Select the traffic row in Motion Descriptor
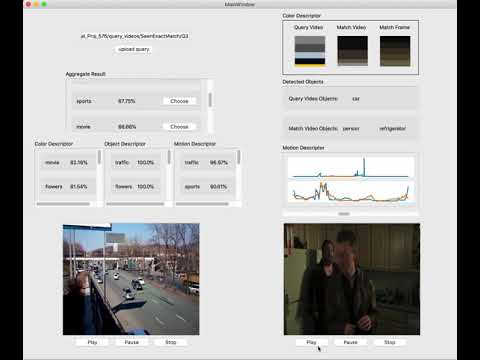480x360 pixels. tap(206, 163)
